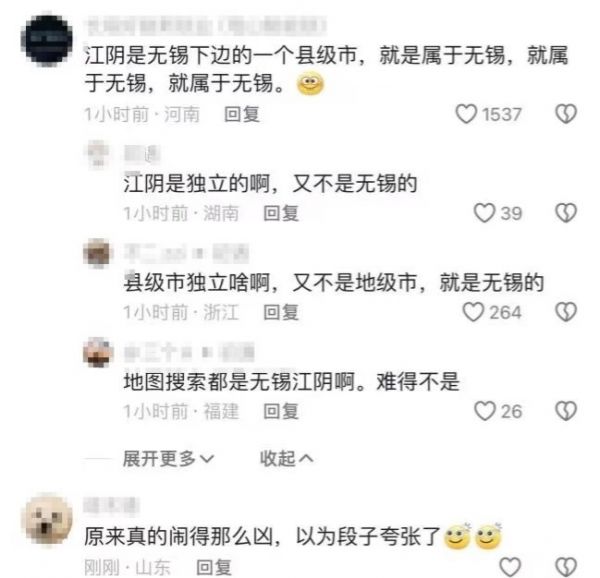600x578 pixels.
Task: Reply to the 湖南 comment
Action: click(281, 213)
